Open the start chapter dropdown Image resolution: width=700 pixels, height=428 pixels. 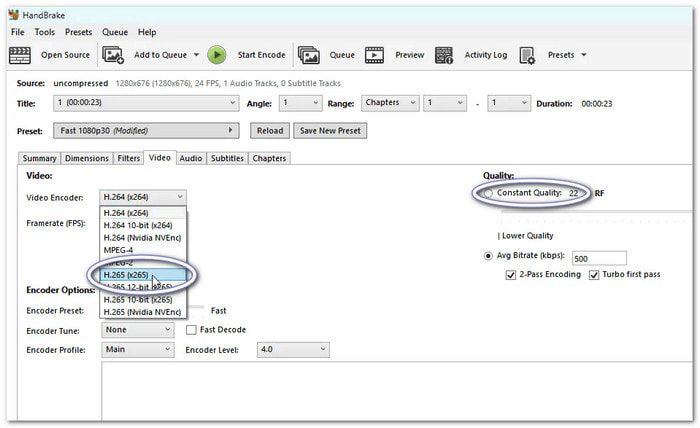[x=445, y=103]
